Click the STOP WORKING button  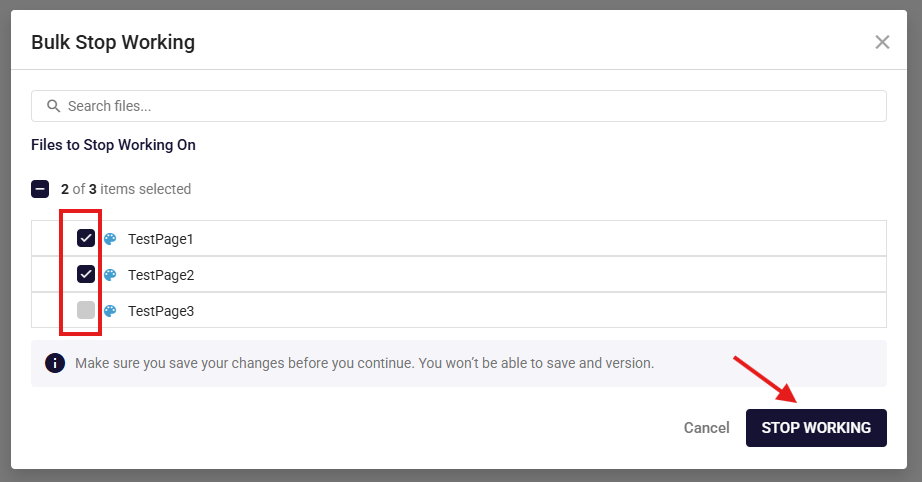816,428
